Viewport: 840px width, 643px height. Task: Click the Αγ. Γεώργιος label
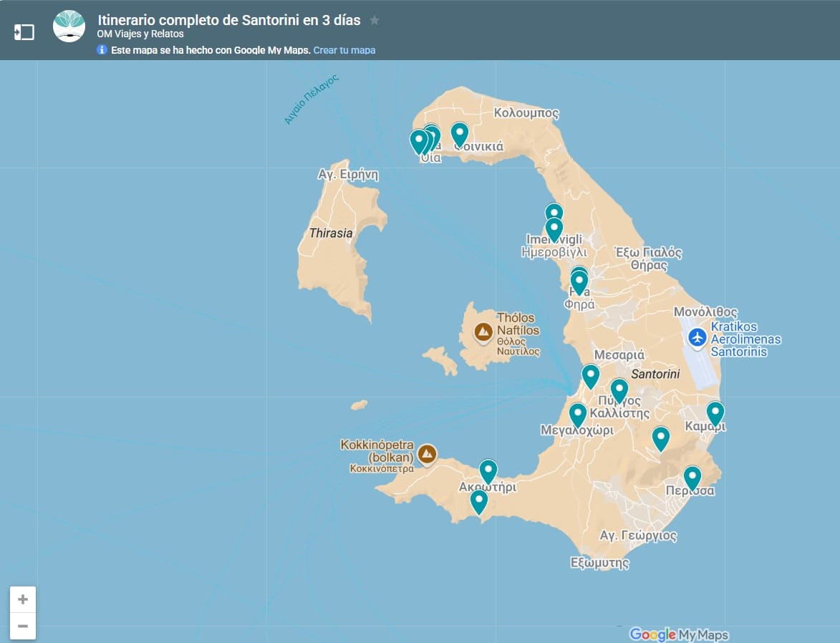(x=638, y=536)
